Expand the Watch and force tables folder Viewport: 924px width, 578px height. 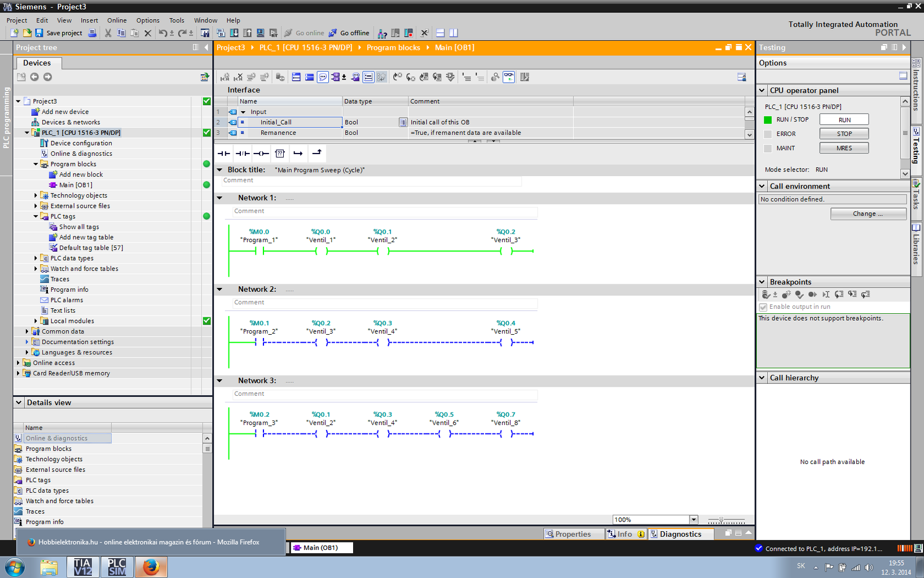[x=36, y=269]
